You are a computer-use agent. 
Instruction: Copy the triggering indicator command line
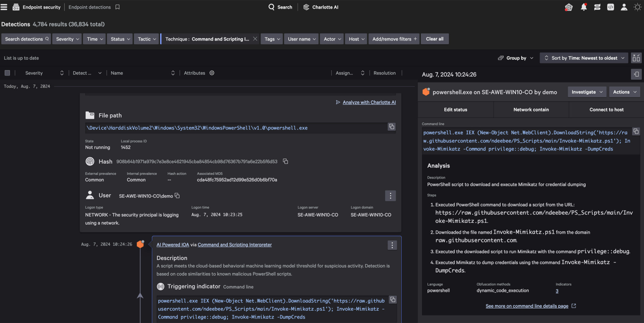[393, 300]
